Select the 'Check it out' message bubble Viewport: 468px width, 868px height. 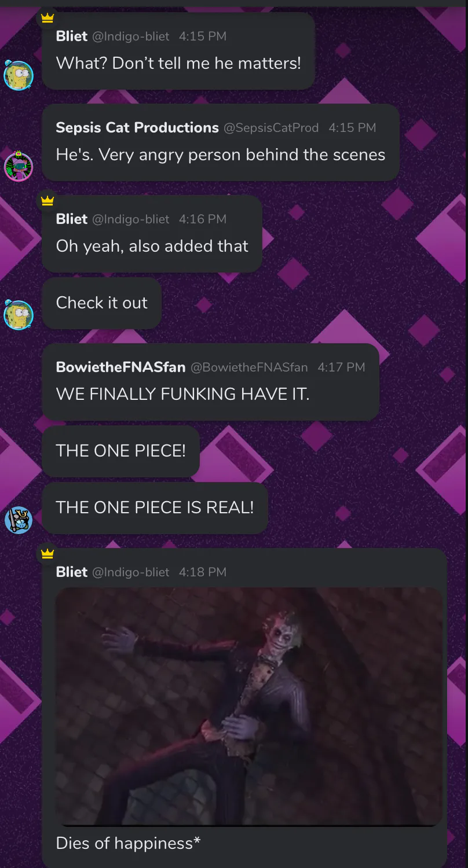tap(102, 303)
